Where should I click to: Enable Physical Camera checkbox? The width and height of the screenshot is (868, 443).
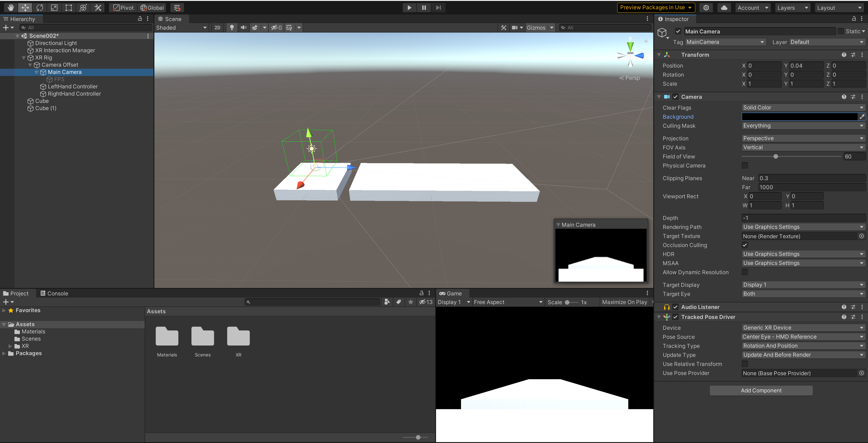[x=745, y=165]
